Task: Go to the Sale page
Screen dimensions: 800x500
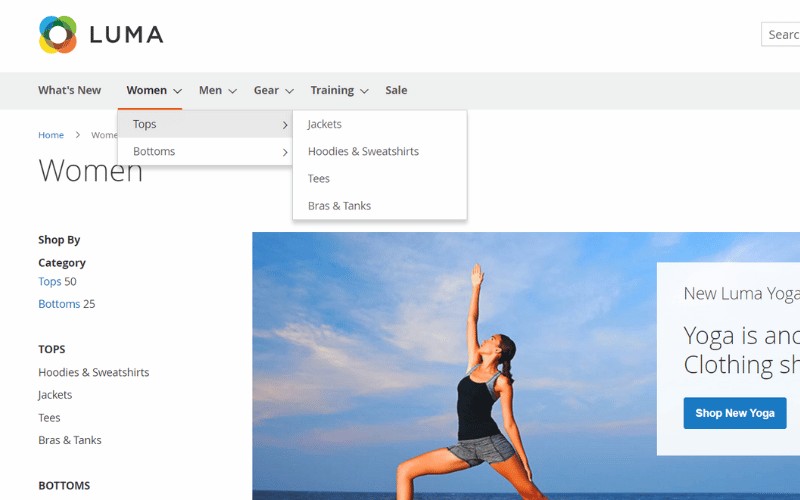Action: 396,90
